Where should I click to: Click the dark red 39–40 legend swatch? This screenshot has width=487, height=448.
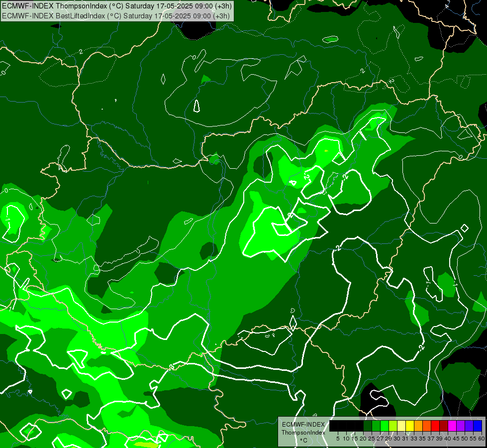444,426
